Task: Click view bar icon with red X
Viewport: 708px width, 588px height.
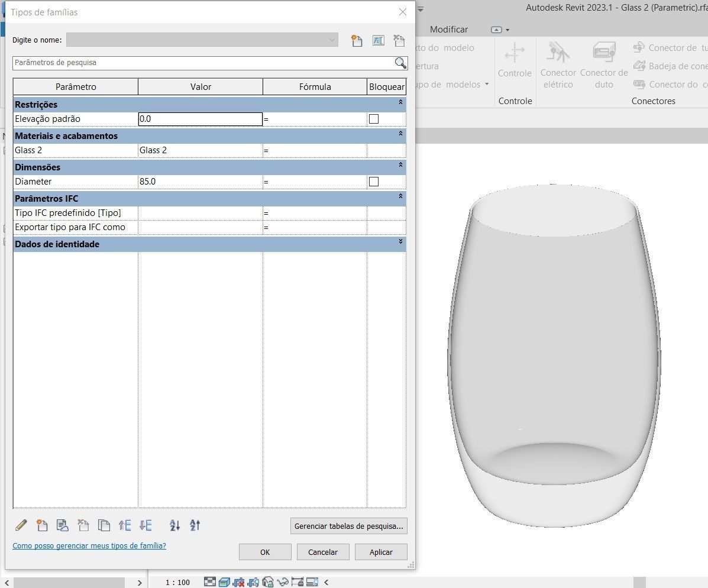Action: pyautogui.click(x=238, y=582)
